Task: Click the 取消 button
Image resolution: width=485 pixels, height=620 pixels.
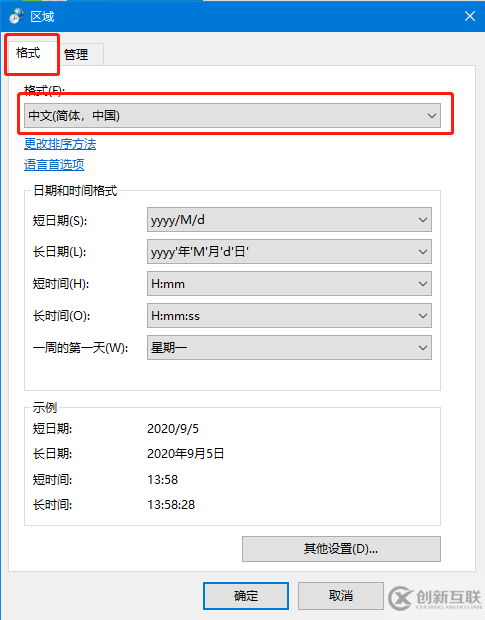Action: 341,596
